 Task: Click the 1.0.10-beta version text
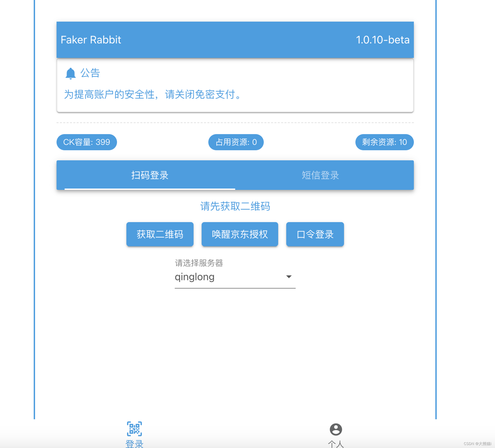(382, 40)
